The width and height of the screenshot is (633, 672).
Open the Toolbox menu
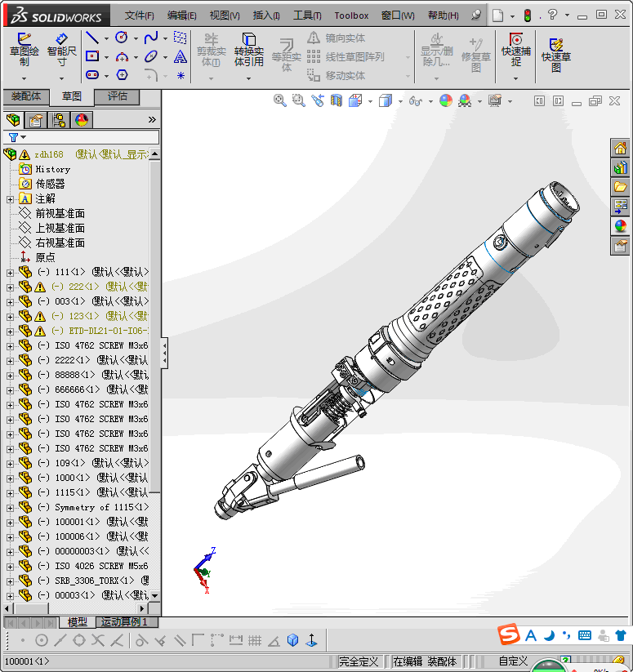[x=351, y=16]
